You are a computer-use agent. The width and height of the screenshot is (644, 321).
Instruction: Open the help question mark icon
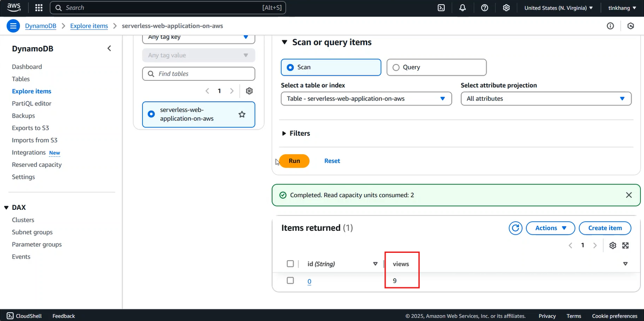click(x=485, y=8)
